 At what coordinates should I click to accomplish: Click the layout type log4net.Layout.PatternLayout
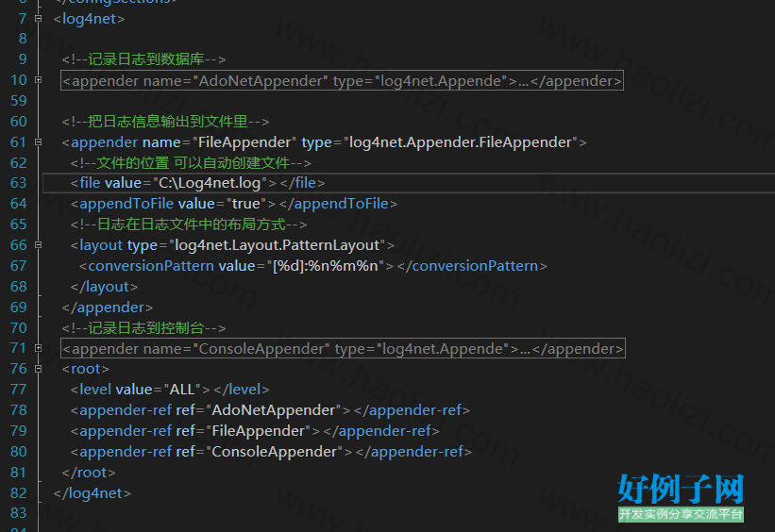278,245
